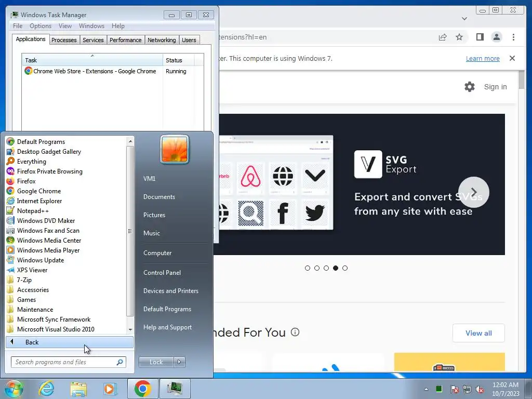Open shutdown options arrow beside Lock

tap(179, 362)
